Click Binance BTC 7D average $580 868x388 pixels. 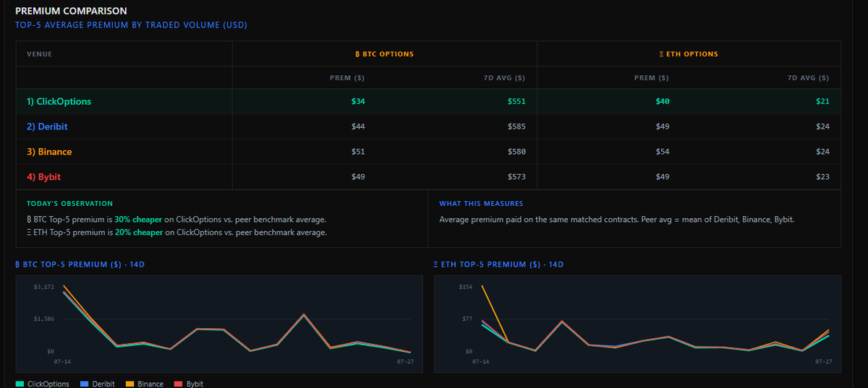coord(516,152)
